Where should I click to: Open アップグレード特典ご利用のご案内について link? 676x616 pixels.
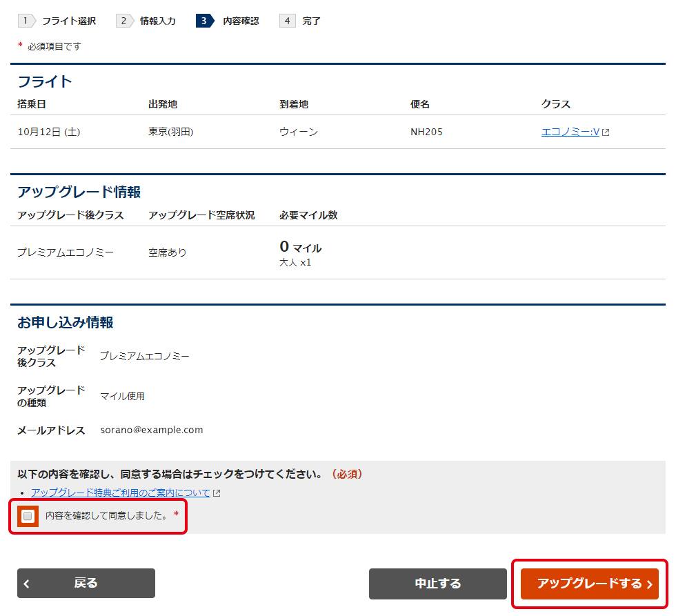pos(121,493)
